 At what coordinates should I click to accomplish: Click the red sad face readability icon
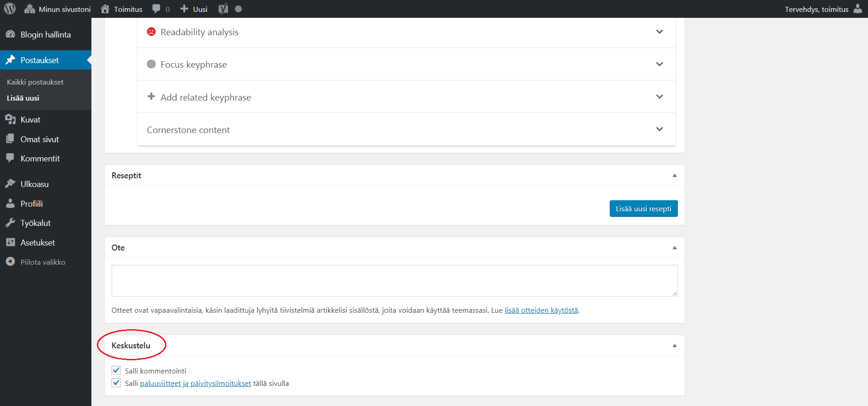(x=151, y=32)
